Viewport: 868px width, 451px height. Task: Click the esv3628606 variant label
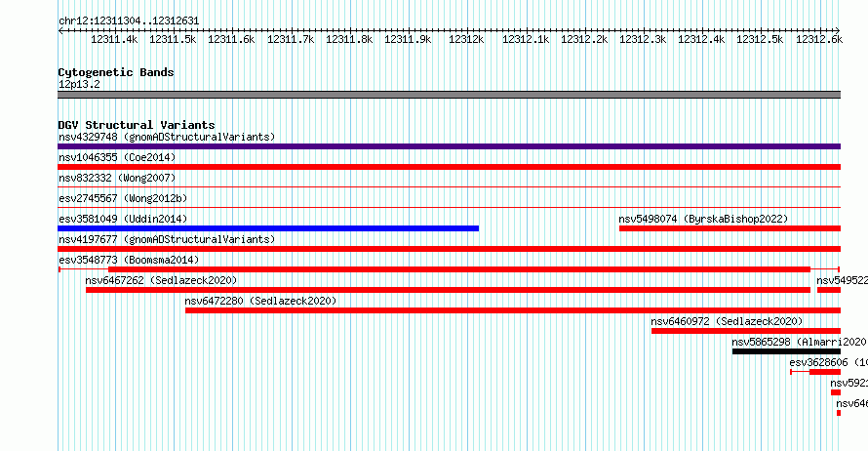(x=828, y=362)
